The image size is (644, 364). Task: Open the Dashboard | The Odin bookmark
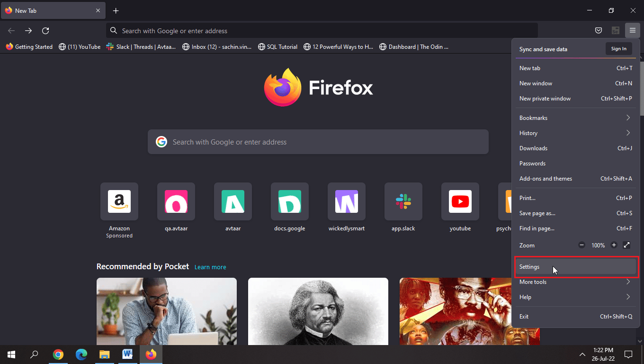(414, 46)
